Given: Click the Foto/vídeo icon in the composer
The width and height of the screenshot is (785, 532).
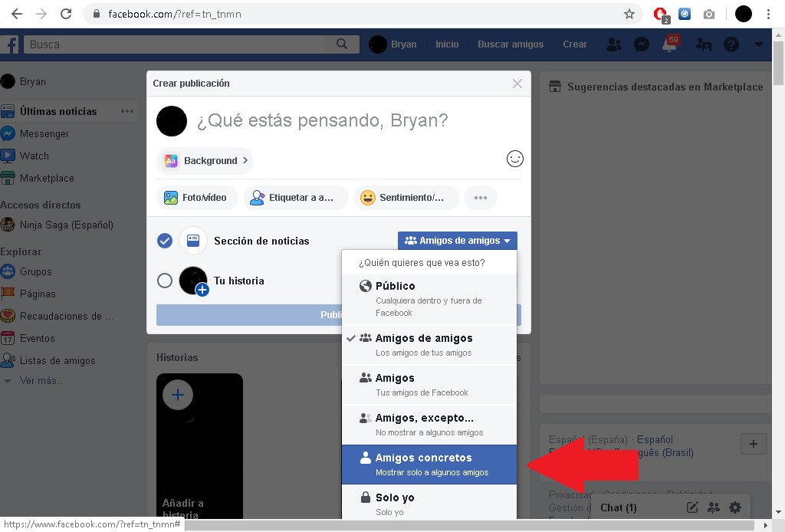Looking at the screenshot, I should click(x=172, y=197).
